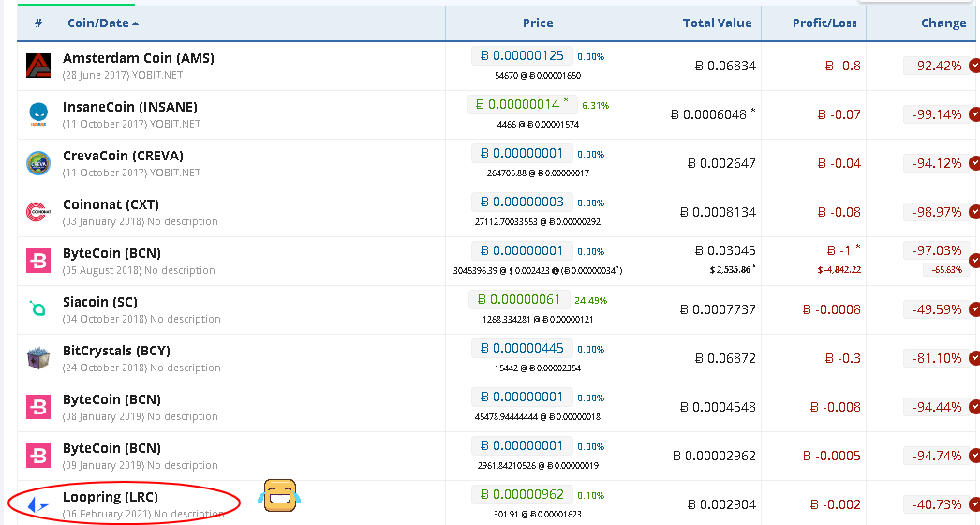Expand the InsaneCoin row red chevron
Viewport: 980px width, 525px height.
tap(974, 114)
